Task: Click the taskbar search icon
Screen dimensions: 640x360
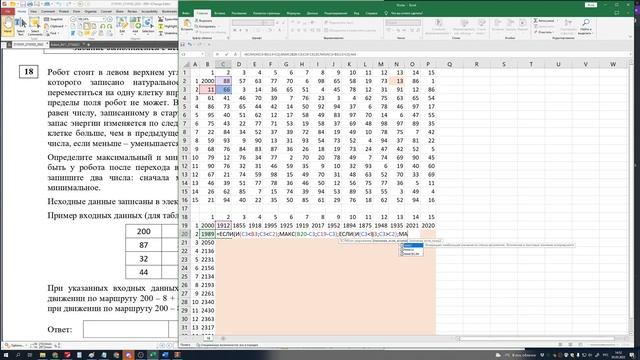Action: [x=18, y=355]
